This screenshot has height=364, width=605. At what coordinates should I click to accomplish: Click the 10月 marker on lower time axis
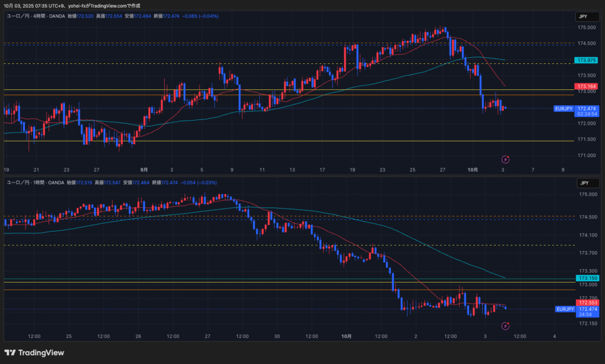347,336
